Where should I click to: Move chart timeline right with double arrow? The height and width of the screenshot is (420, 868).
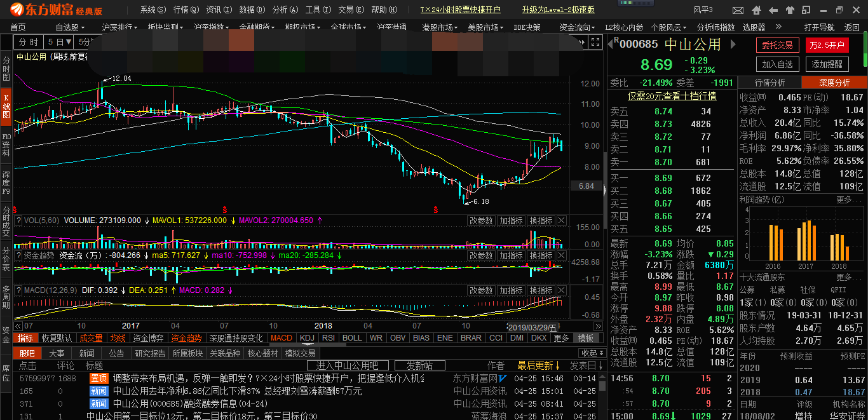click(x=598, y=327)
